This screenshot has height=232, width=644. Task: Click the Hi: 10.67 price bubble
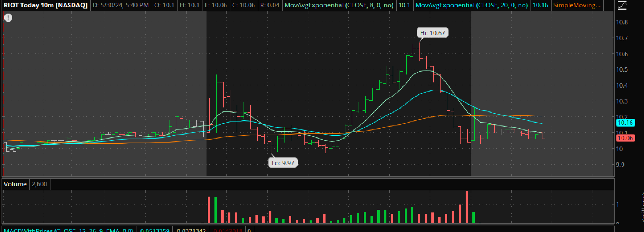(x=432, y=33)
